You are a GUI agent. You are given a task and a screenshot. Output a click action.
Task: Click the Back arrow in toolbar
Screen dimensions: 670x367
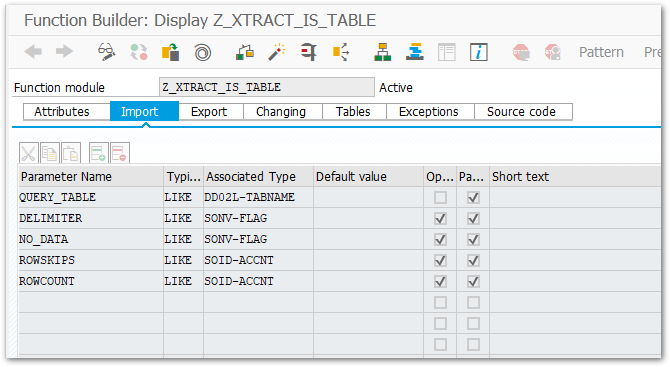(x=33, y=52)
